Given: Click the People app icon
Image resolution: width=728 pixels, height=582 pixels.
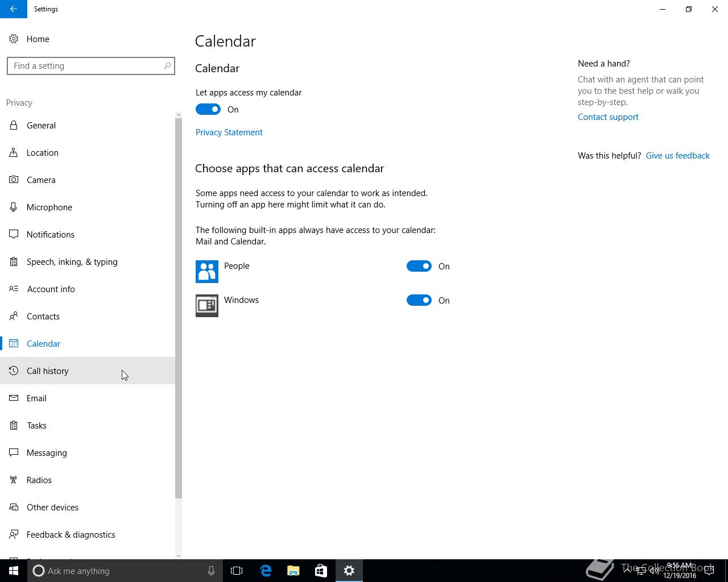Looking at the screenshot, I should point(207,272).
